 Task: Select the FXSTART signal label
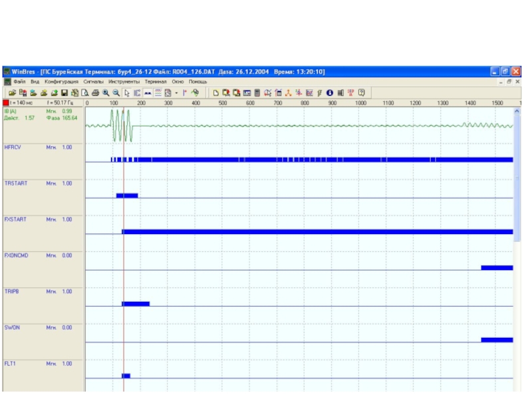click(15, 220)
